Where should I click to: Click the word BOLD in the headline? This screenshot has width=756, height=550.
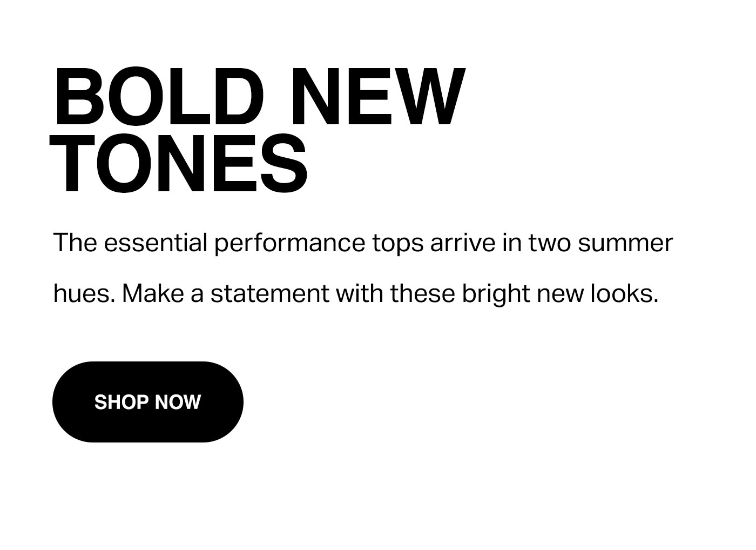click(158, 97)
